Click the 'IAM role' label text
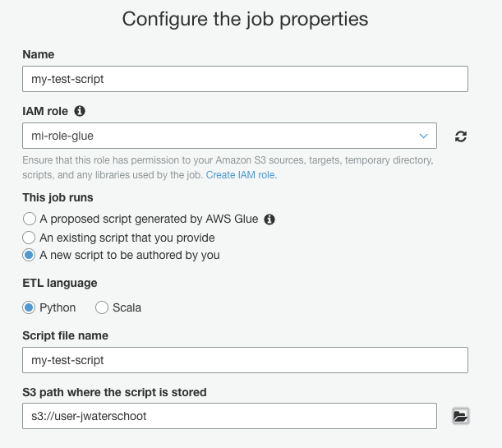This screenshot has width=502, height=448. point(45,110)
